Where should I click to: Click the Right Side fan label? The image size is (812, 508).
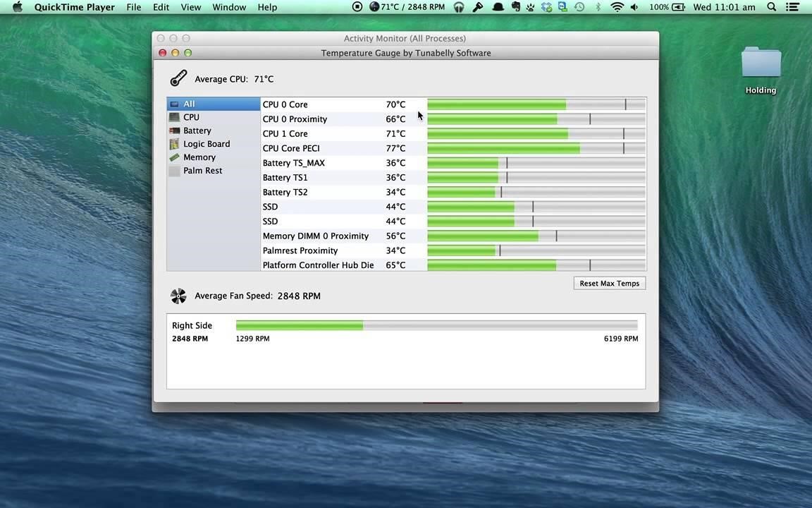pos(192,325)
